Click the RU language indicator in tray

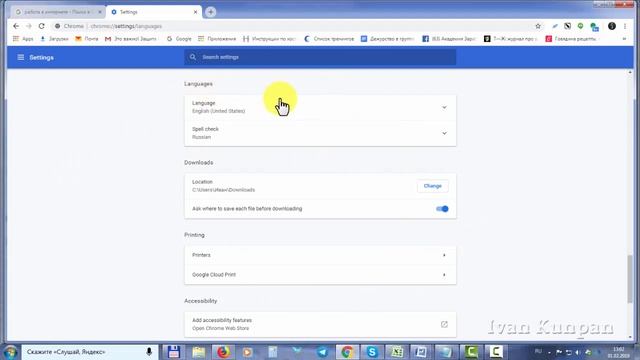pyautogui.click(x=538, y=351)
